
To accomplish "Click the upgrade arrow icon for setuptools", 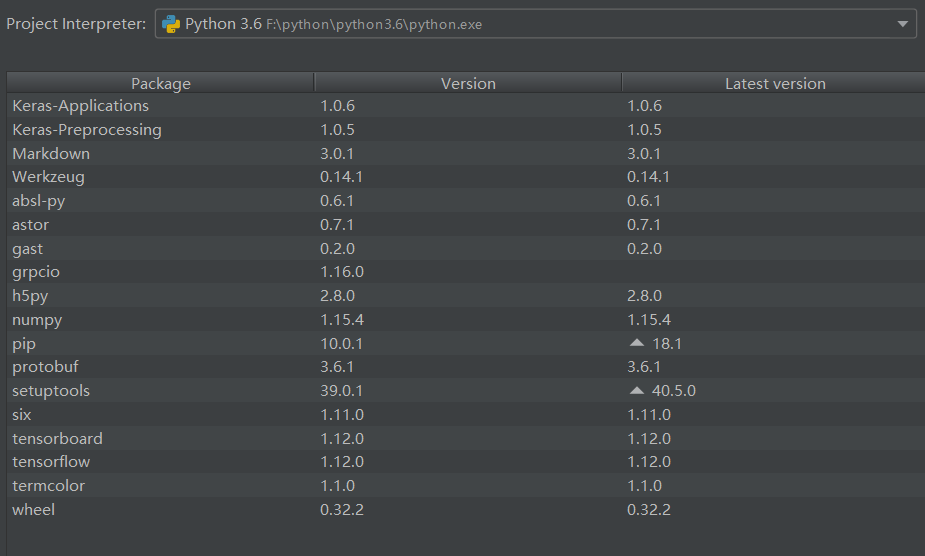I will (x=637, y=390).
